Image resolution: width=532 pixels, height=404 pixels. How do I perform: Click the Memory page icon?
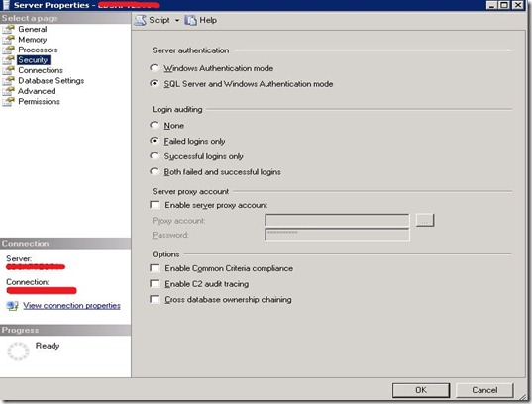(8, 40)
